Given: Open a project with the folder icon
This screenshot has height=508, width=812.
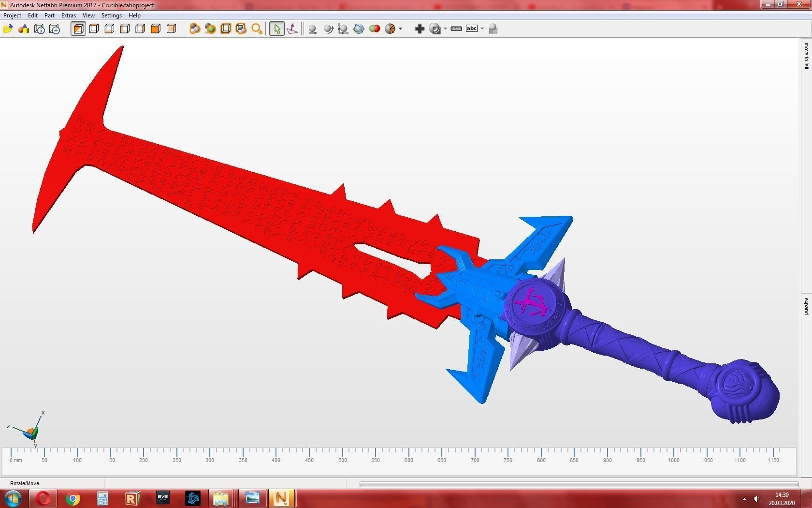Looking at the screenshot, I should tap(8, 29).
